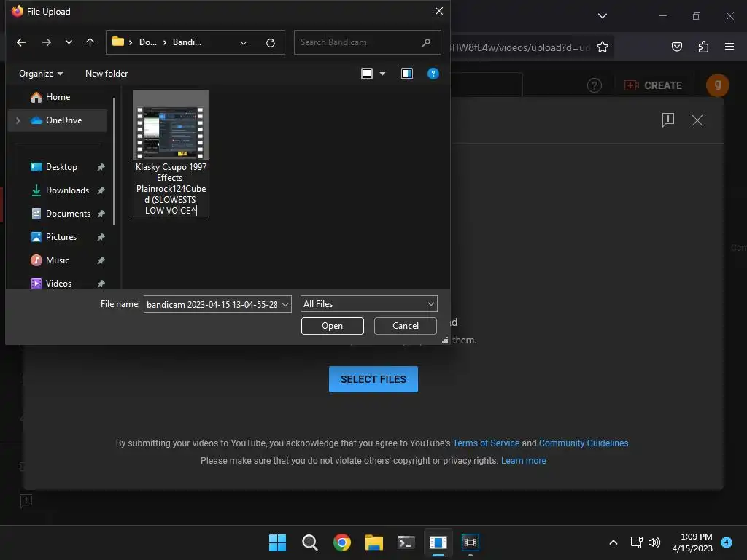Go up one folder level arrow
This screenshot has width=747, height=560.
pyautogui.click(x=90, y=42)
